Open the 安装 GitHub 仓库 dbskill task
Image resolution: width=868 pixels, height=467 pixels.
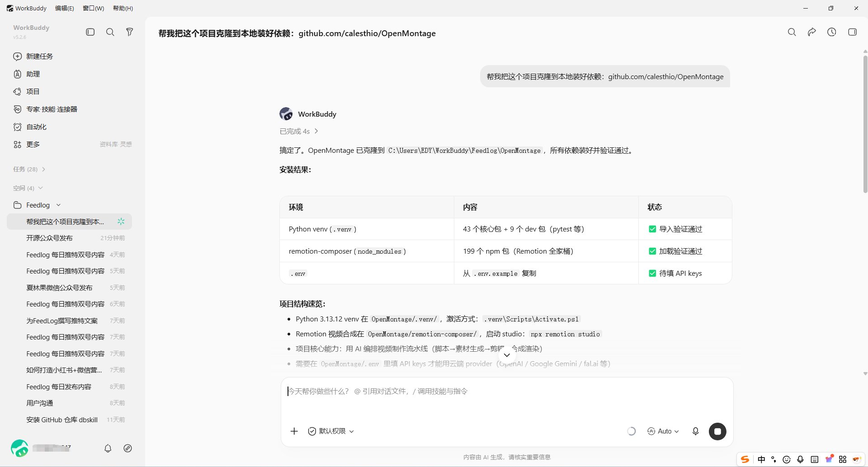click(69, 420)
